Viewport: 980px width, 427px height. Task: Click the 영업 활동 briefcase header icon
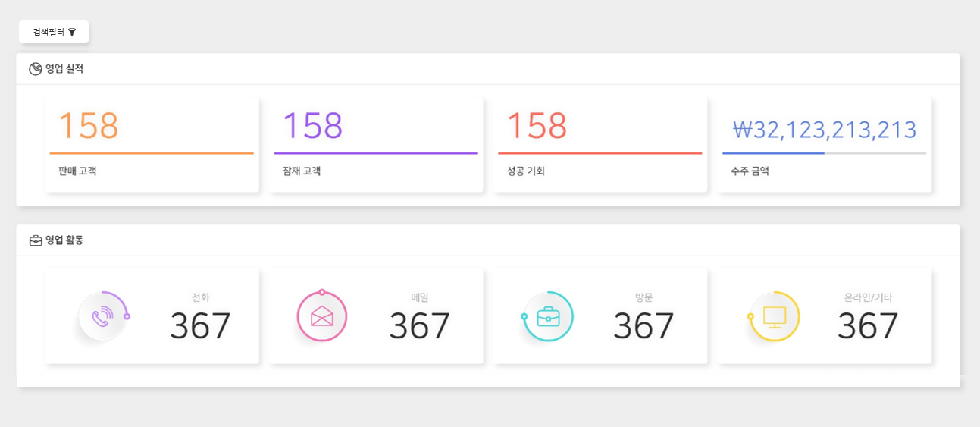[x=35, y=240]
